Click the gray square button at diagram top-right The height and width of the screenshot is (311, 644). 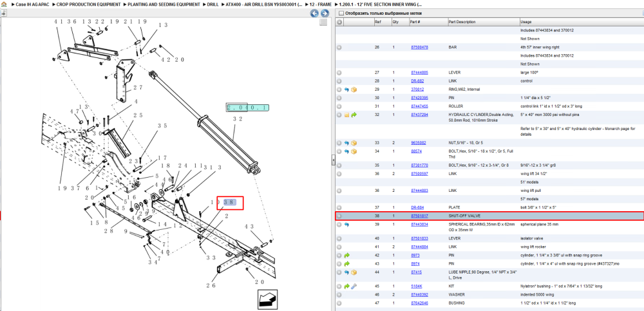point(324,22)
